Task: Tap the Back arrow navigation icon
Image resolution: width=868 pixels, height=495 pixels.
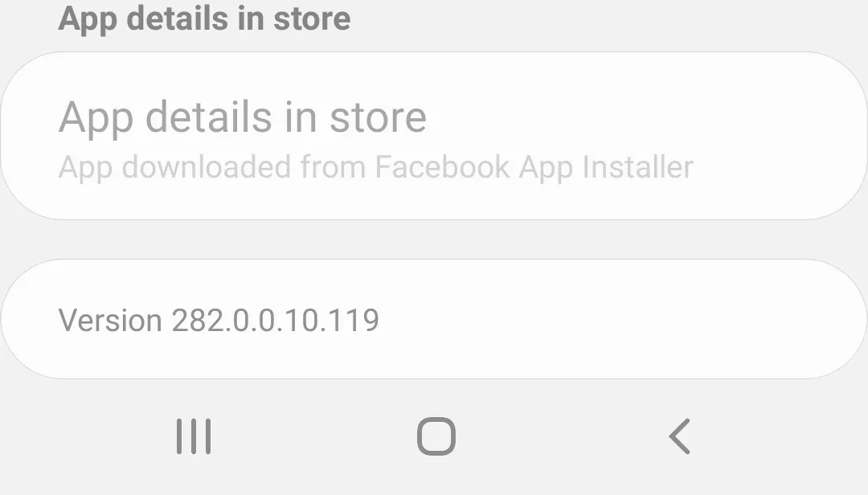Action: tap(679, 436)
